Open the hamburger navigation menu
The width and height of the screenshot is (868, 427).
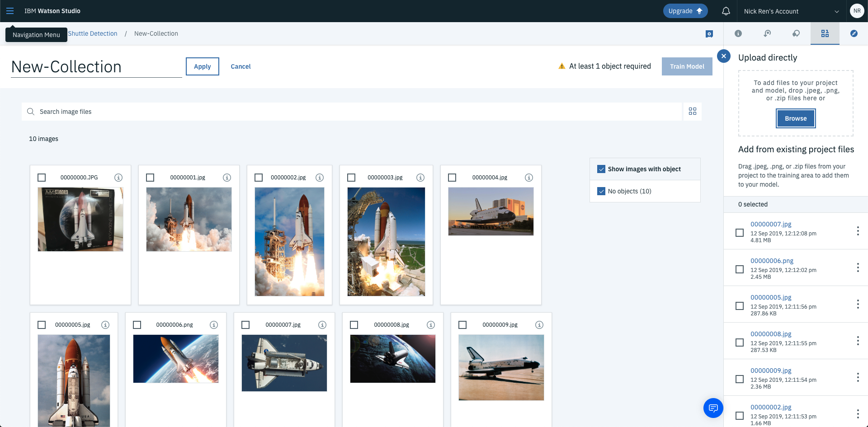[10, 11]
